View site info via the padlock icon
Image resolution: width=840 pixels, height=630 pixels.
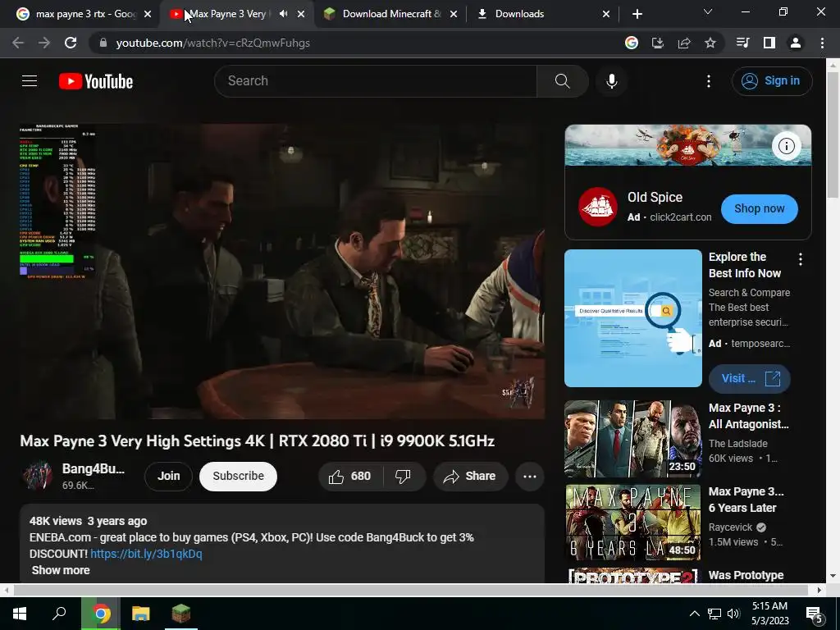pyautogui.click(x=103, y=43)
